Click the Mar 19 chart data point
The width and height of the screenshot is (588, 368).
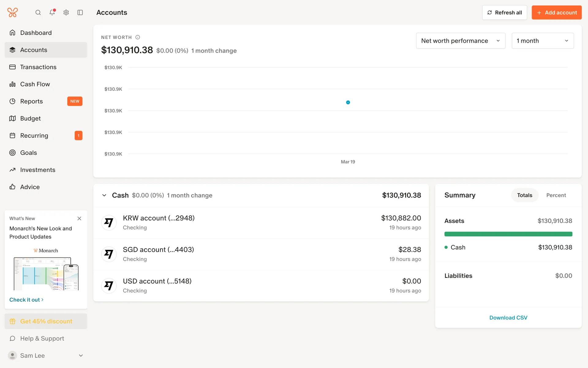[x=348, y=102]
